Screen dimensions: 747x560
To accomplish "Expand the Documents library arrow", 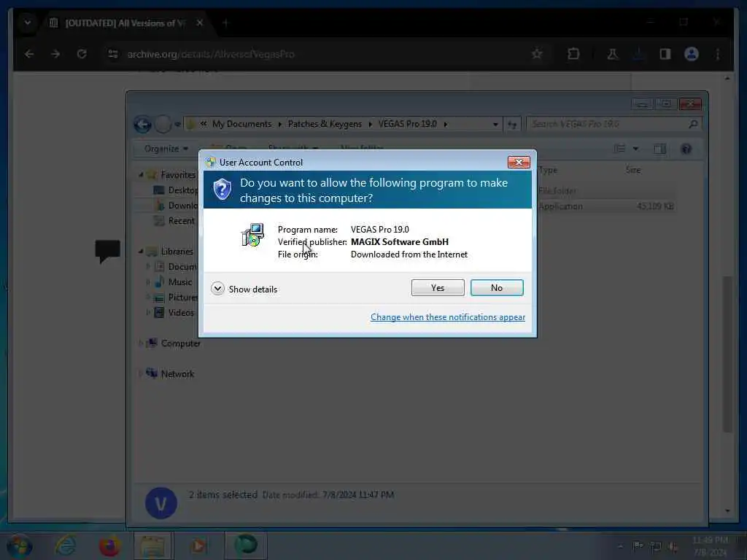I will (148, 267).
